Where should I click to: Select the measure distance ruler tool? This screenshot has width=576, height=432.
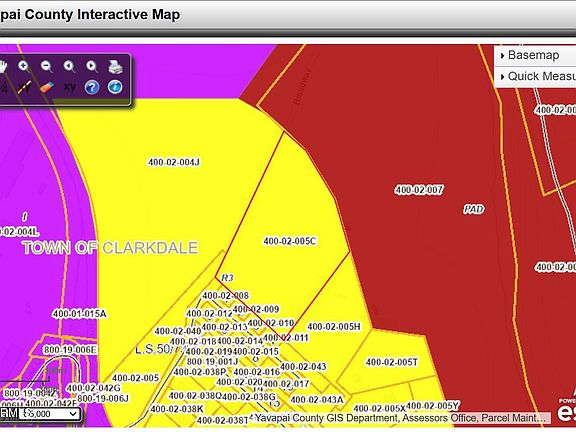24,87
